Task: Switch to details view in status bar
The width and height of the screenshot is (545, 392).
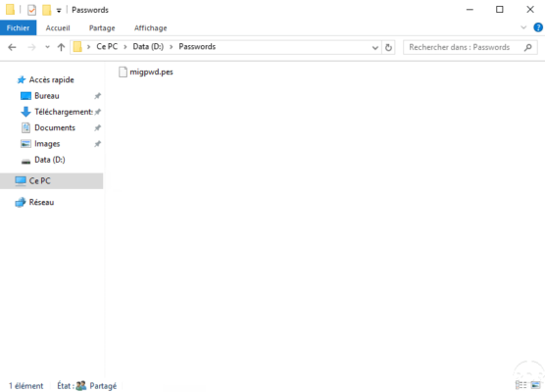Action: click(520, 385)
